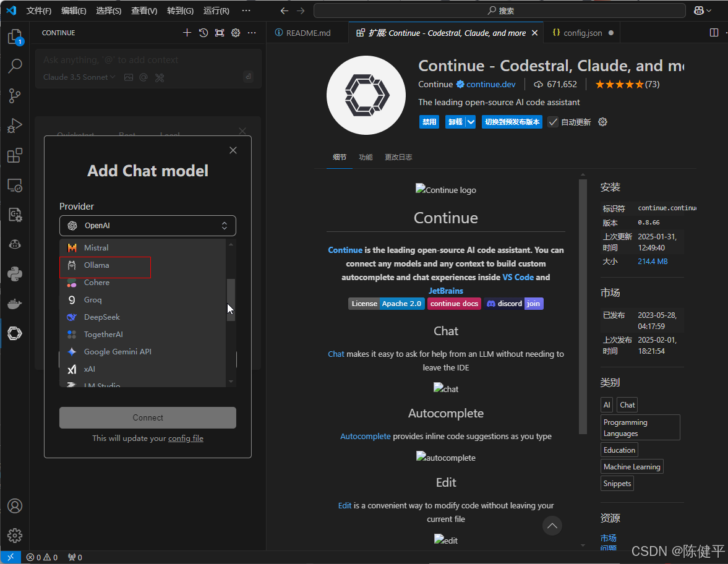
Task: Toggle Continue full screen icon
Action: tap(220, 33)
